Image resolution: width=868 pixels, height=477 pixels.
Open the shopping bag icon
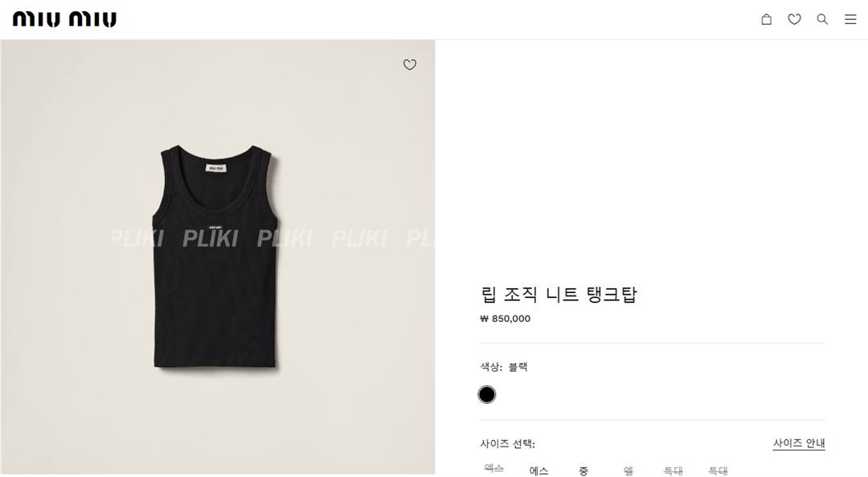coord(766,19)
